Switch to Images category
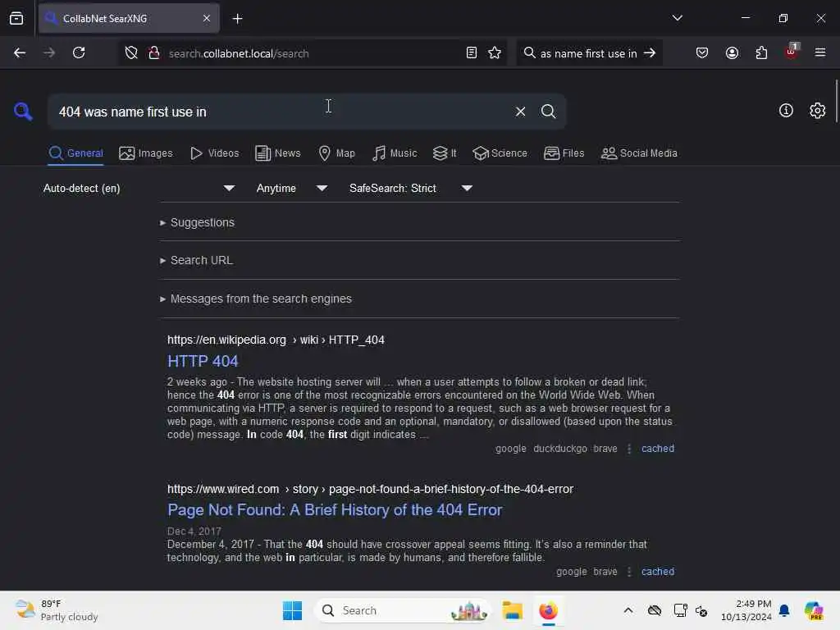 (146, 153)
